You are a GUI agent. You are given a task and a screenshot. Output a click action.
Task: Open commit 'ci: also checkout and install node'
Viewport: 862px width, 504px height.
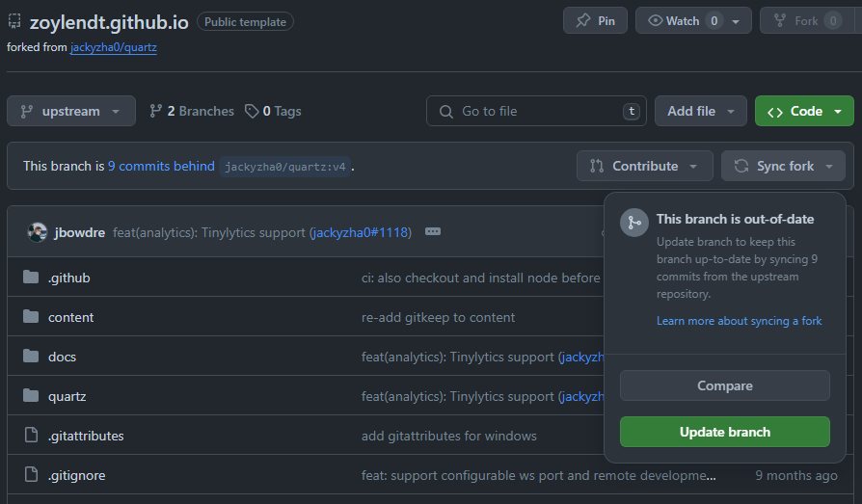pyautogui.click(x=480, y=278)
